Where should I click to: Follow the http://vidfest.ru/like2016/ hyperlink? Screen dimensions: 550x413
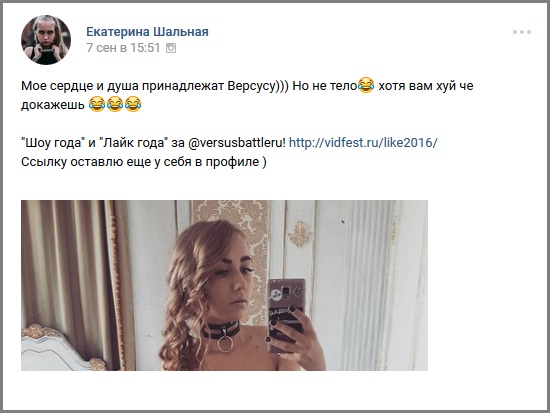click(363, 143)
